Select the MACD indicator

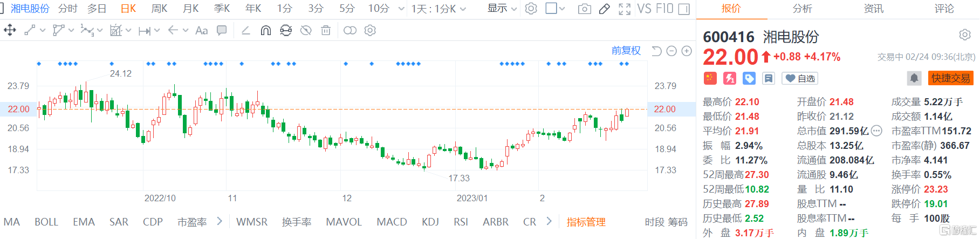[x=392, y=222]
